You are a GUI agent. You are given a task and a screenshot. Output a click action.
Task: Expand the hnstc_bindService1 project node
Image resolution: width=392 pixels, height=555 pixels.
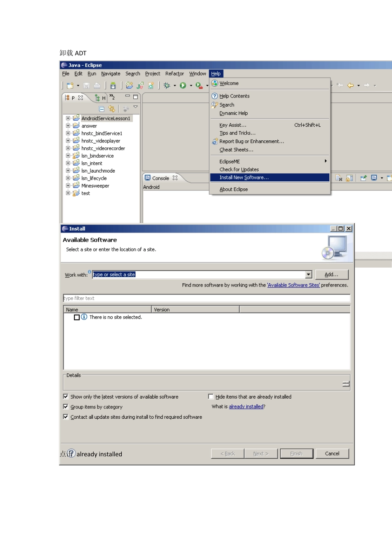click(x=68, y=133)
